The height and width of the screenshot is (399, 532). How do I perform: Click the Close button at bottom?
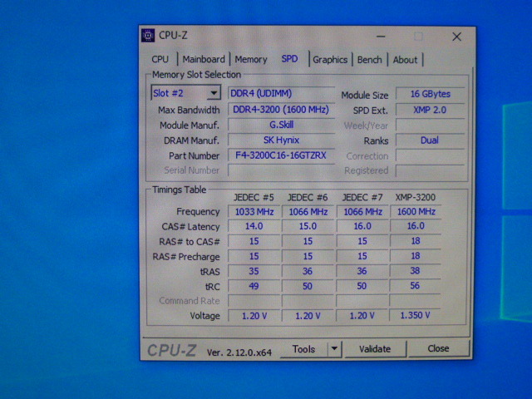click(438, 348)
